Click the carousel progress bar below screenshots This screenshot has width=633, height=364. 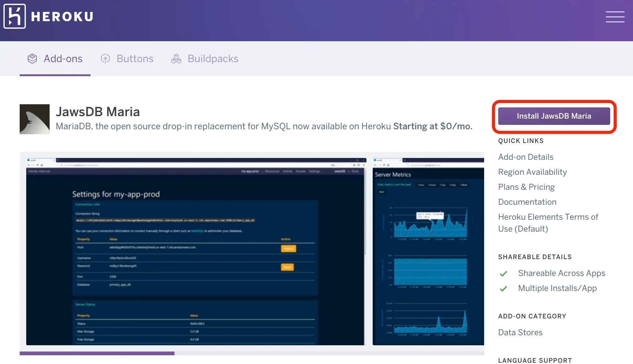pos(97,353)
